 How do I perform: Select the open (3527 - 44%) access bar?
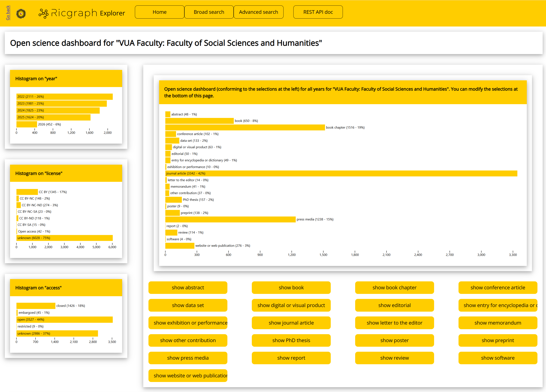point(65,320)
